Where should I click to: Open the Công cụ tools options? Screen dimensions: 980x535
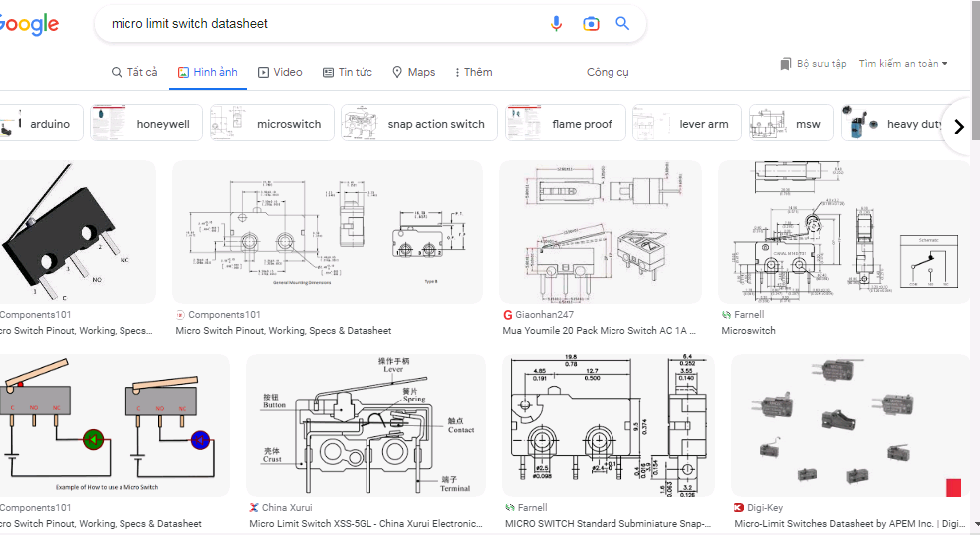click(608, 72)
